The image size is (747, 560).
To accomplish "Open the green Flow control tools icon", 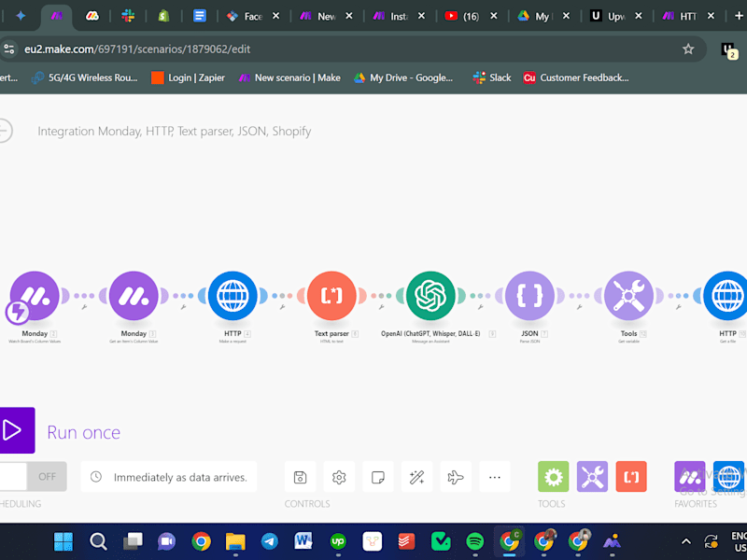I will [x=554, y=476].
